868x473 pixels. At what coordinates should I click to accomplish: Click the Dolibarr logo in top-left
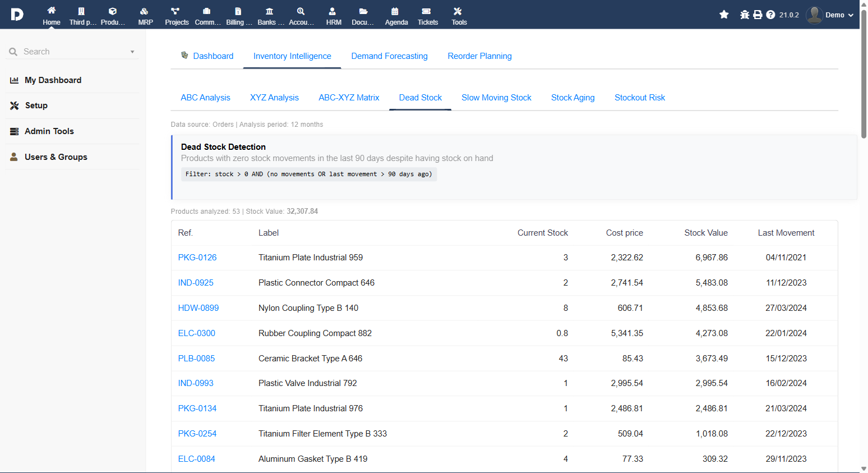(x=17, y=15)
